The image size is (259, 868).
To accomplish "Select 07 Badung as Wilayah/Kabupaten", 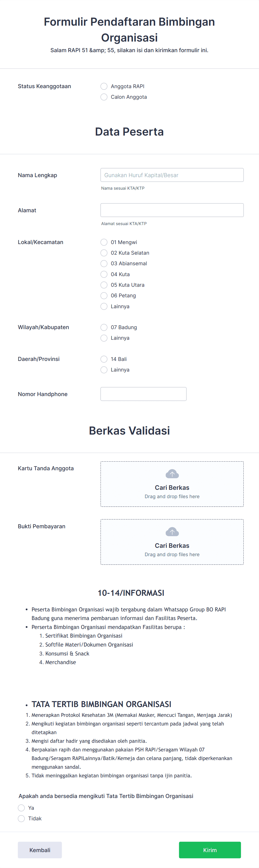I will (x=104, y=327).
